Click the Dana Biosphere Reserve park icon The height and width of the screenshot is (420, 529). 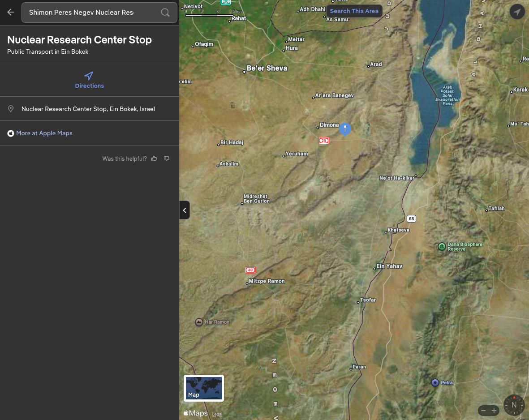pyautogui.click(x=442, y=246)
